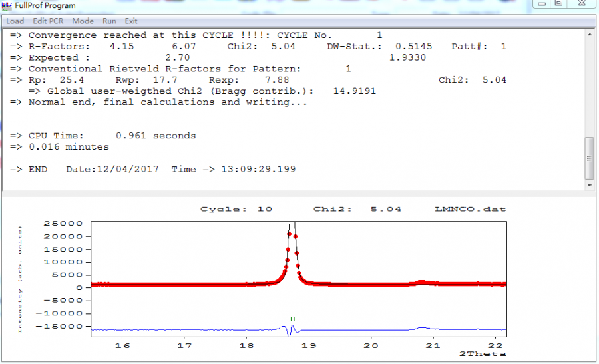Screen dimensions: 599x364
Task: Maximize the FullProf Program window
Action: [559, 3]
